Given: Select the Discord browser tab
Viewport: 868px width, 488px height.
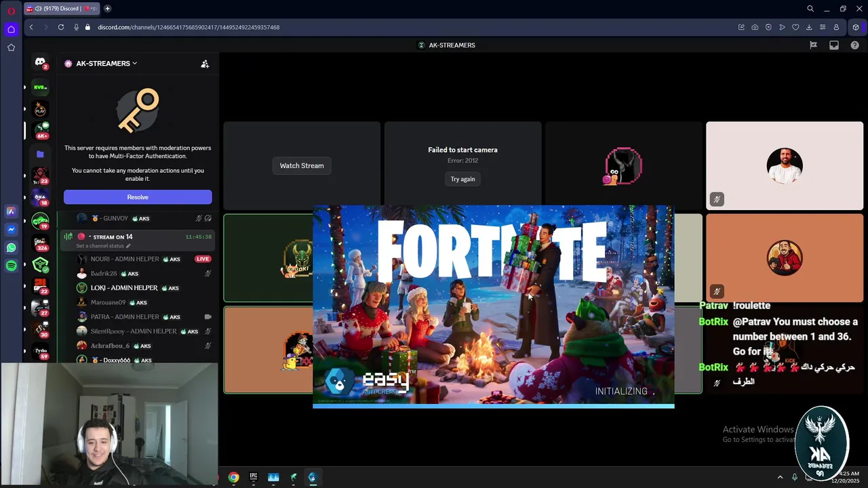Looking at the screenshot, I should coord(62,9).
